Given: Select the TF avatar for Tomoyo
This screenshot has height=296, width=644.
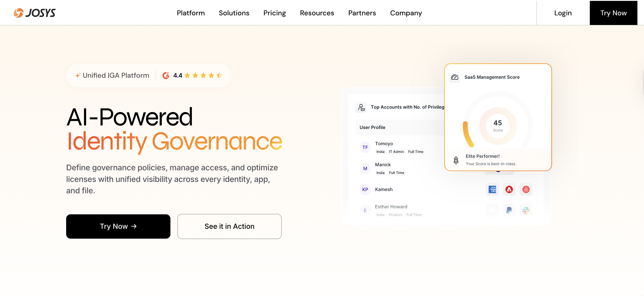Looking at the screenshot, I should pos(365,147).
